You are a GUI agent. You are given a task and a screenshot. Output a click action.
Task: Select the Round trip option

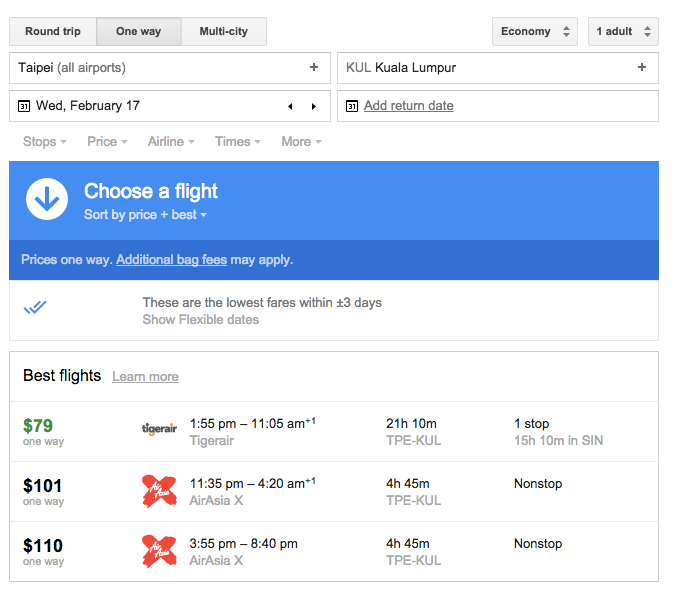pos(53,32)
